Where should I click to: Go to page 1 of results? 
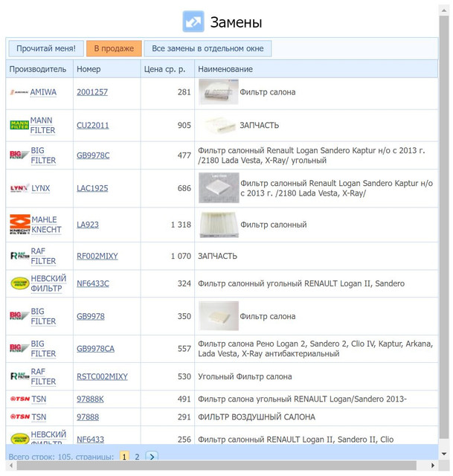124,457
